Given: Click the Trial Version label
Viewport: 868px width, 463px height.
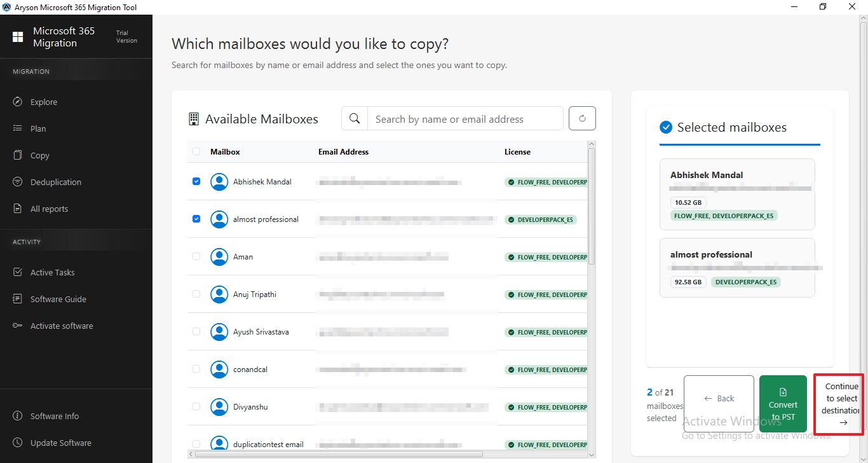Looking at the screenshot, I should coord(126,37).
